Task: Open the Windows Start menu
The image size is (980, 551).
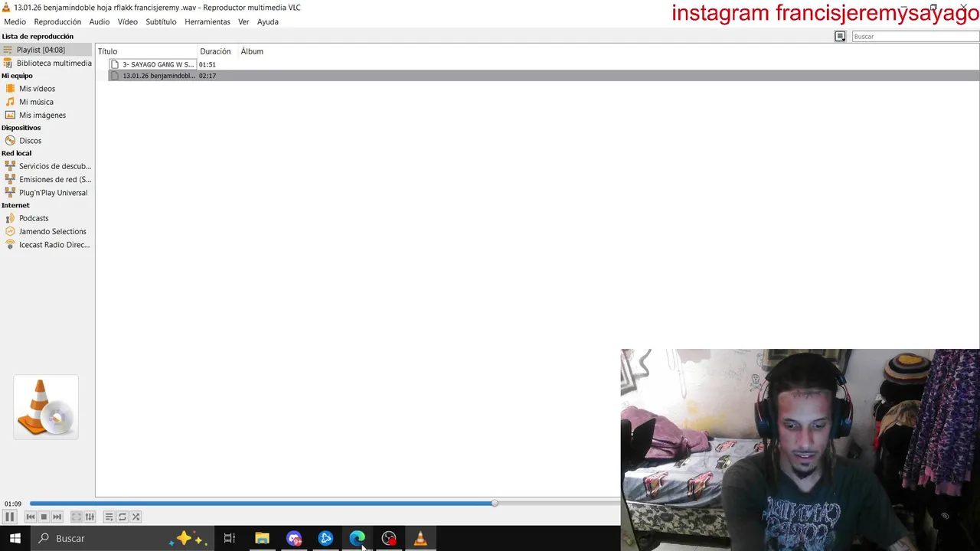Action: (15, 538)
